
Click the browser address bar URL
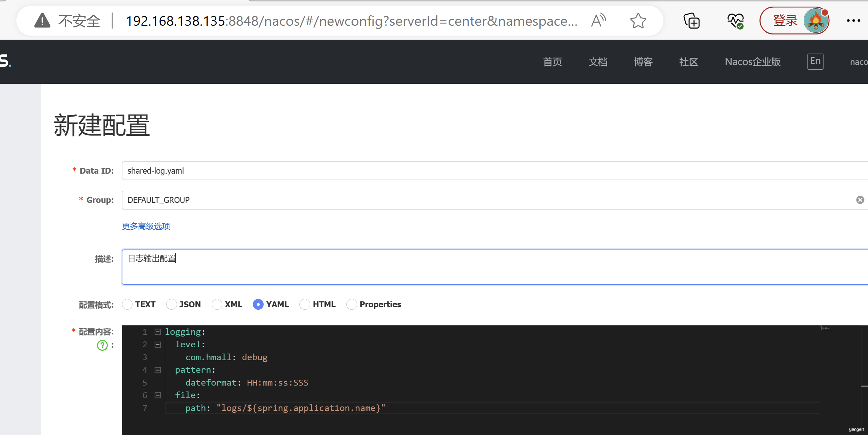pos(351,21)
